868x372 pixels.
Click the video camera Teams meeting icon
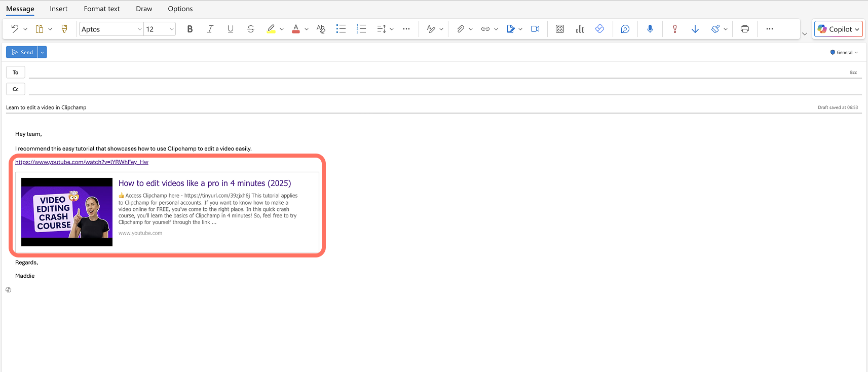[x=535, y=29]
